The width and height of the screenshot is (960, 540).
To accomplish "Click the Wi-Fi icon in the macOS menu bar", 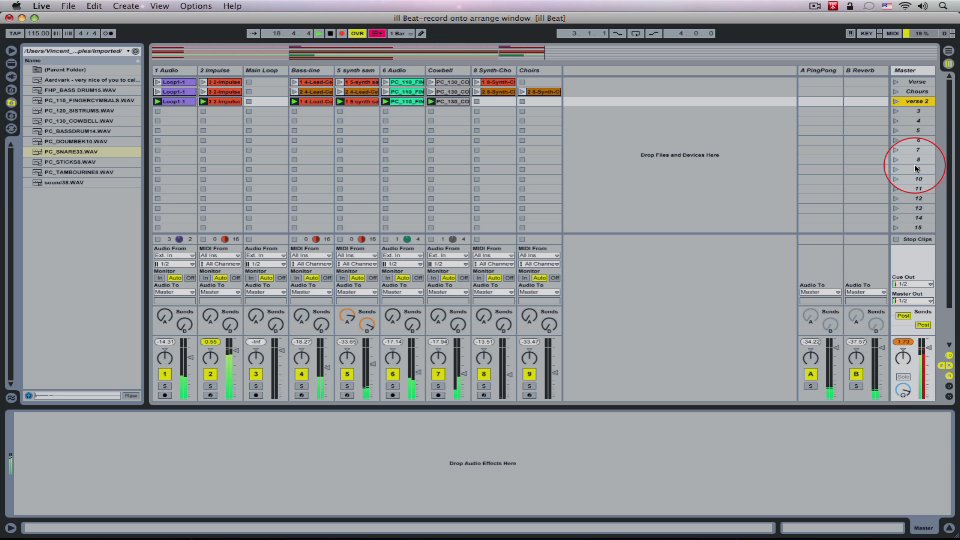I will coord(905,6).
